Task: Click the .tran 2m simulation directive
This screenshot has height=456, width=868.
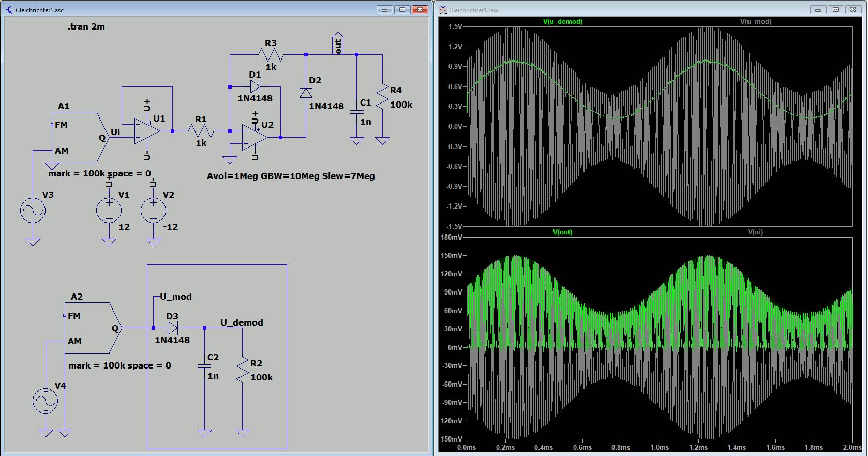Action: (x=86, y=27)
